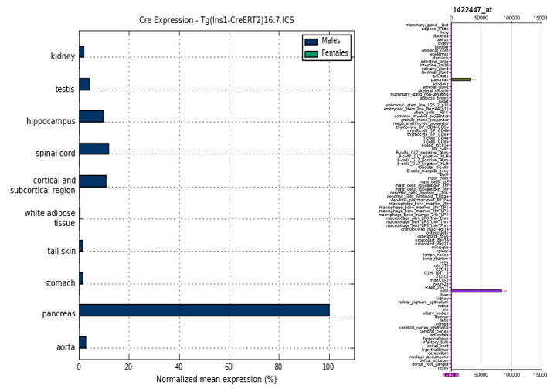Image resolution: width=547 pixels, height=392 pixels.
Task: Click the '60' tick on Cre chart x-axis
Action: (229, 367)
